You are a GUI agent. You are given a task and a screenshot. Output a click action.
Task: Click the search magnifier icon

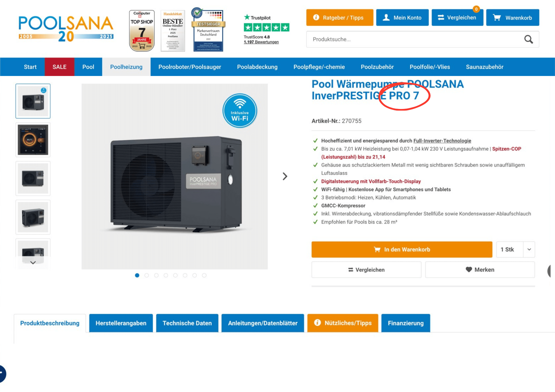tap(528, 39)
